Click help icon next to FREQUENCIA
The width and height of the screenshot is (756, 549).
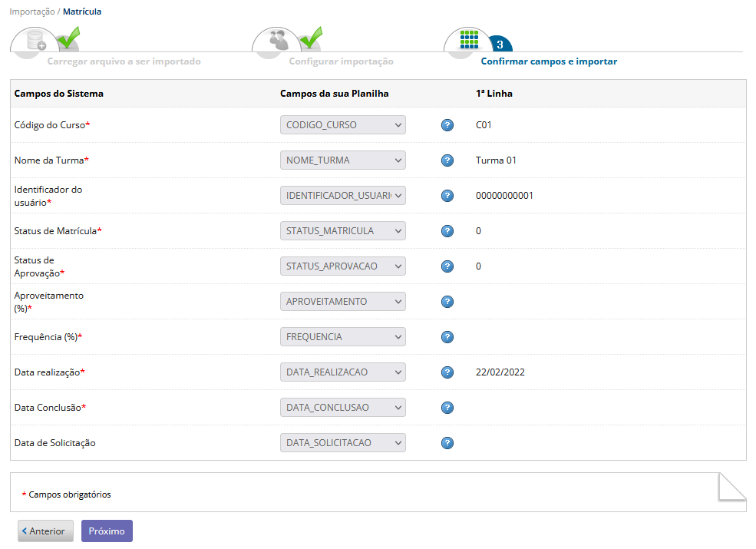tap(447, 337)
